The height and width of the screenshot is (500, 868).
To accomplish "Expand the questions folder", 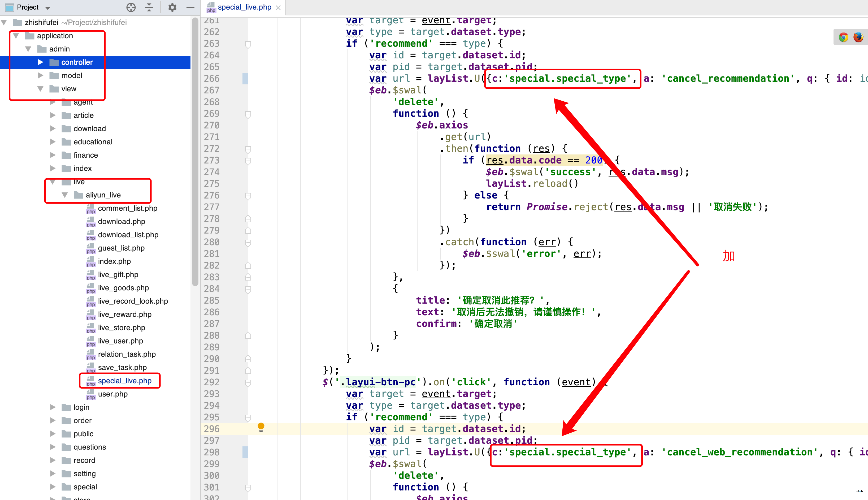I will pos(53,447).
